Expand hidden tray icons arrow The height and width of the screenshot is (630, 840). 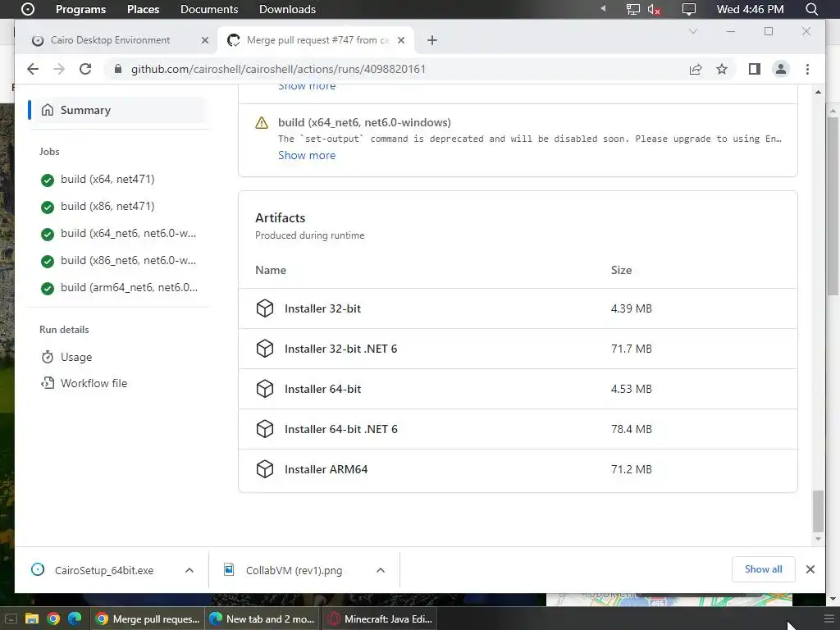[x=603, y=8]
